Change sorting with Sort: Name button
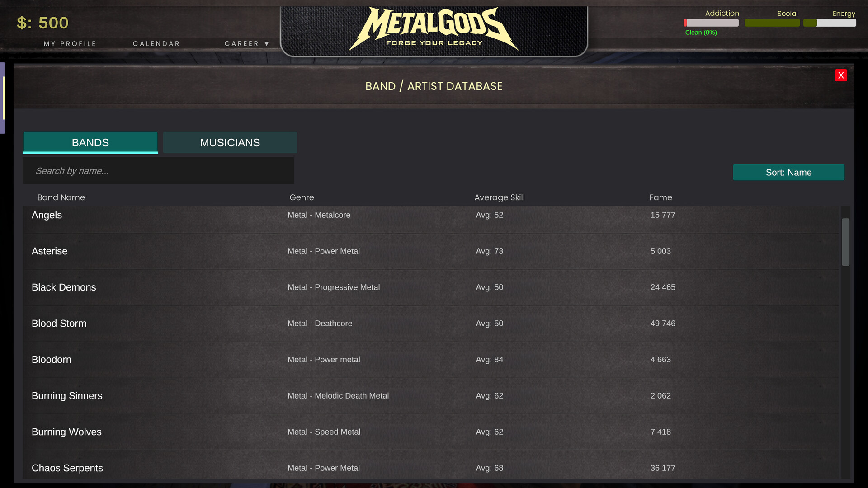The width and height of the screenshot is (868, 488). 788,172
